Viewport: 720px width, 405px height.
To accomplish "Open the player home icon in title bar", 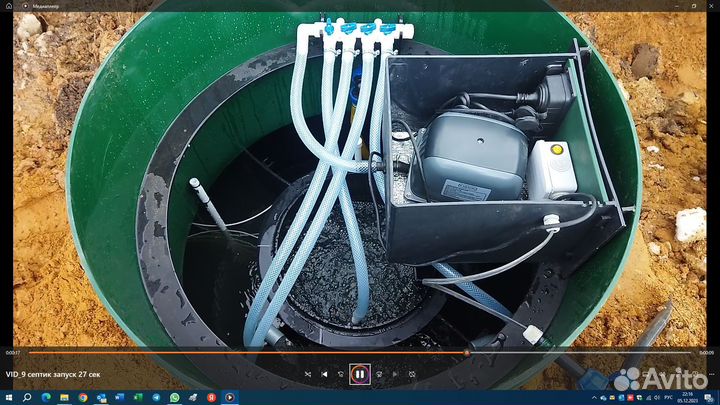I will [9, 6].
